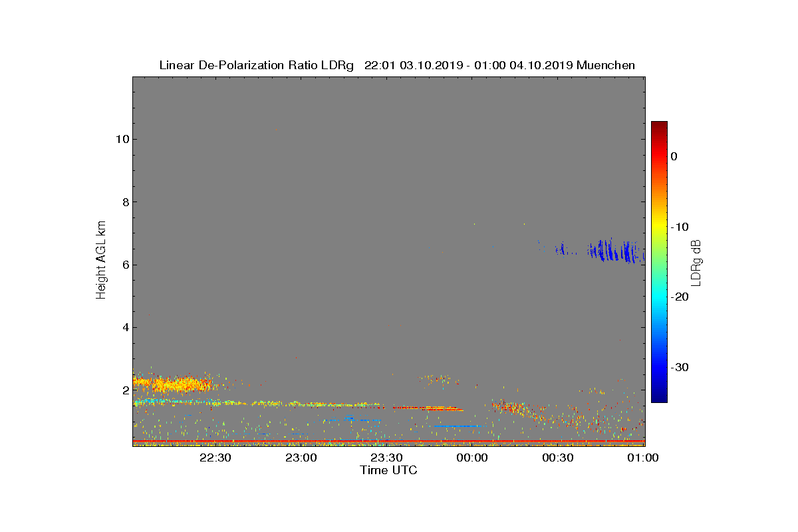The height and width of the screenshot is (532, 798).
Task: Click the colorbar tick label -10
Action: pyautogui.click(x=680, y=227)
